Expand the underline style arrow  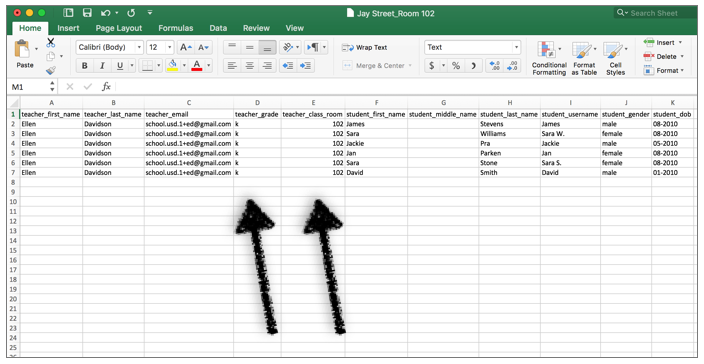(x=132, y=66)
